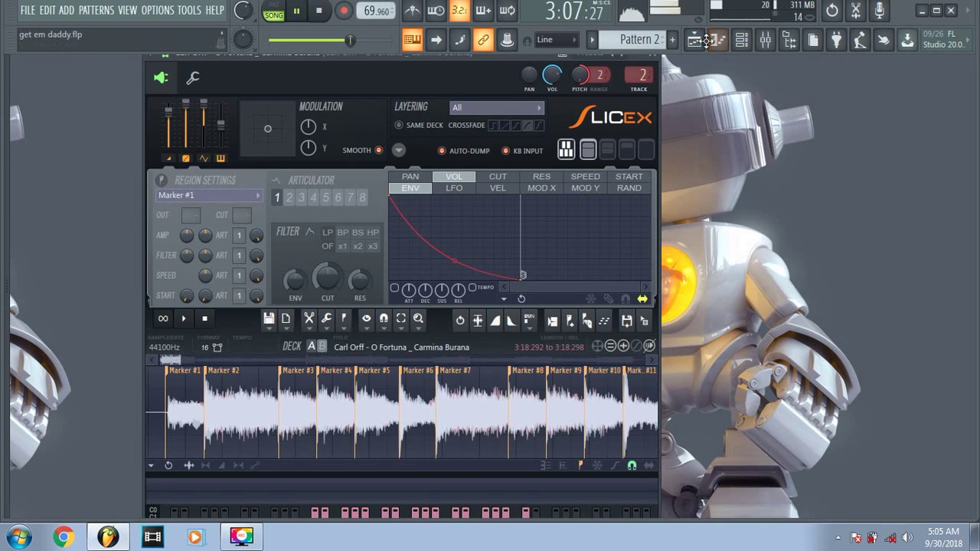Open the Slicex plugin wrench settings
Viewport: 980px width, 551px height.
pyautogui.click(x=193, y=77)
